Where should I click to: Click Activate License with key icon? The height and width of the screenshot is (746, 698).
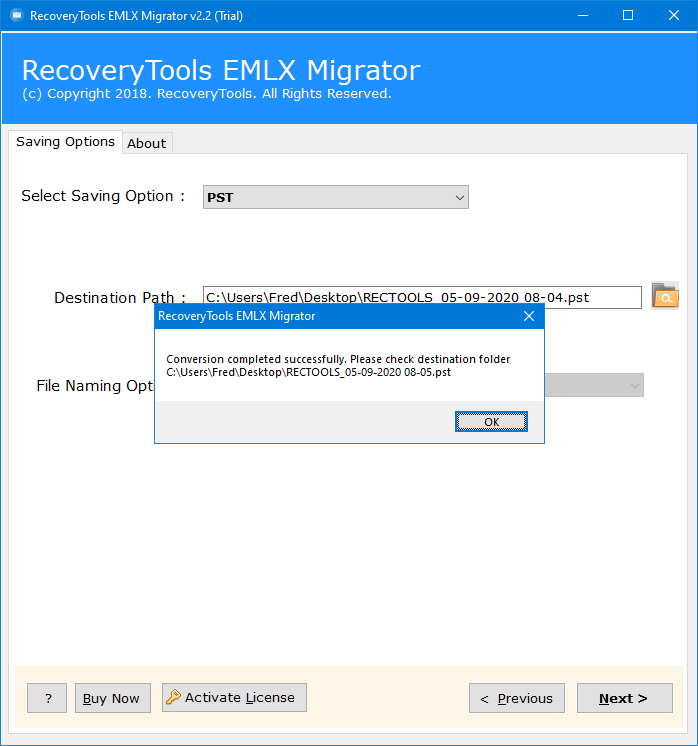pyautogui.click(x=234, y=697)
